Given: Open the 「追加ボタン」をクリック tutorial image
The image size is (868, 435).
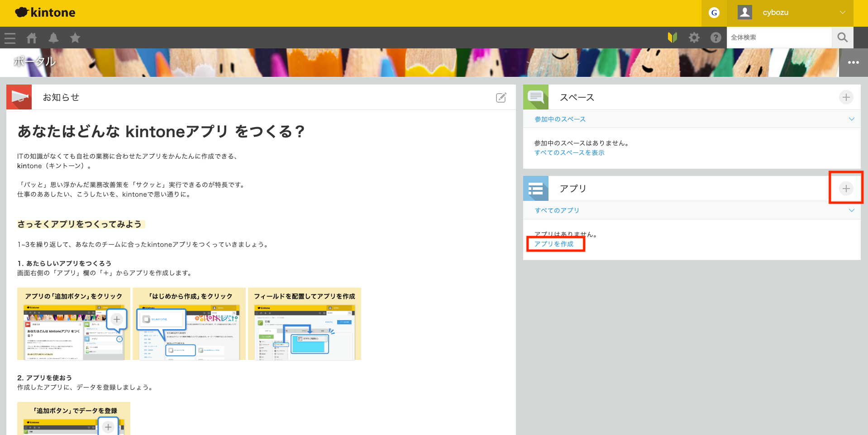Looking at the screenshot, I should [x=74, y=324].
